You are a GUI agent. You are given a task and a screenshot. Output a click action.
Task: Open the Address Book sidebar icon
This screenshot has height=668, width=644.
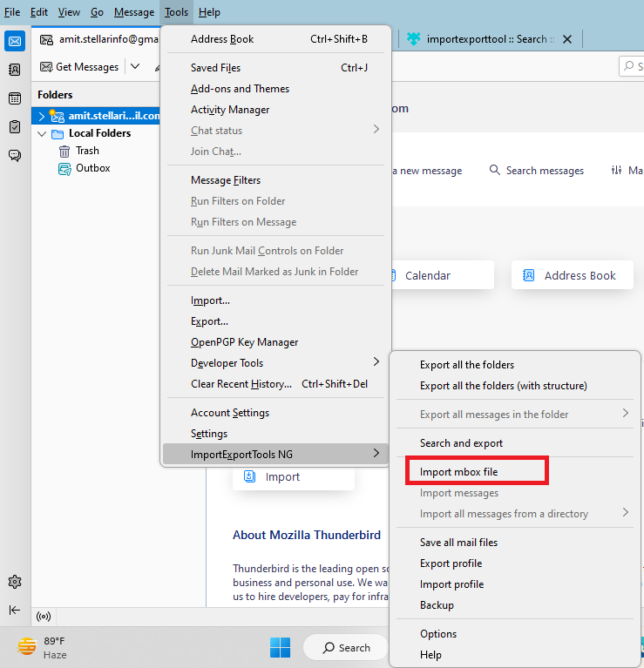15,70
